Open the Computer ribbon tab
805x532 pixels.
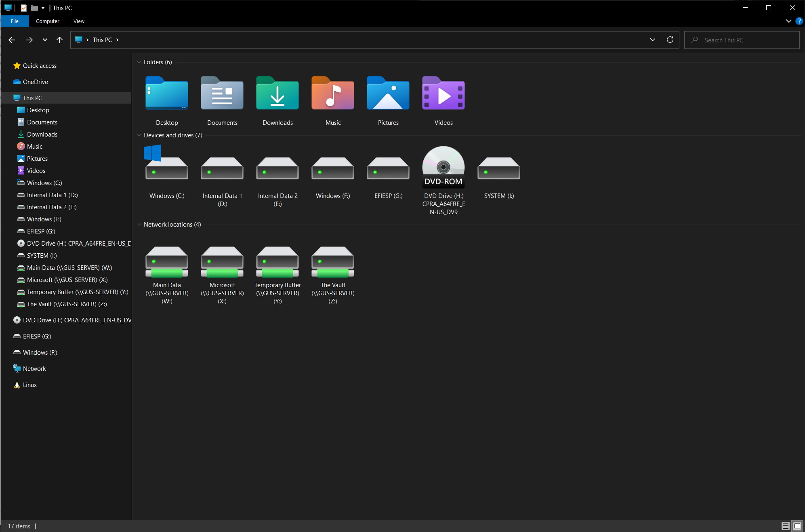click(x=47, y=21)
